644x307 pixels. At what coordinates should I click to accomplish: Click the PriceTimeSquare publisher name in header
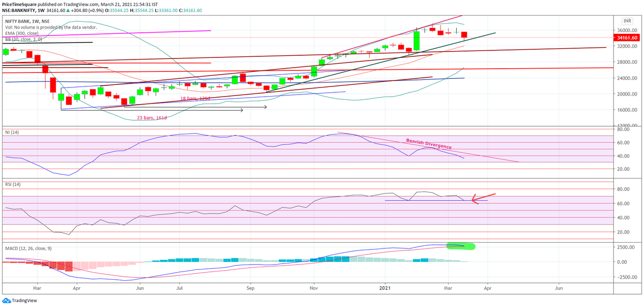click(19, 3)
